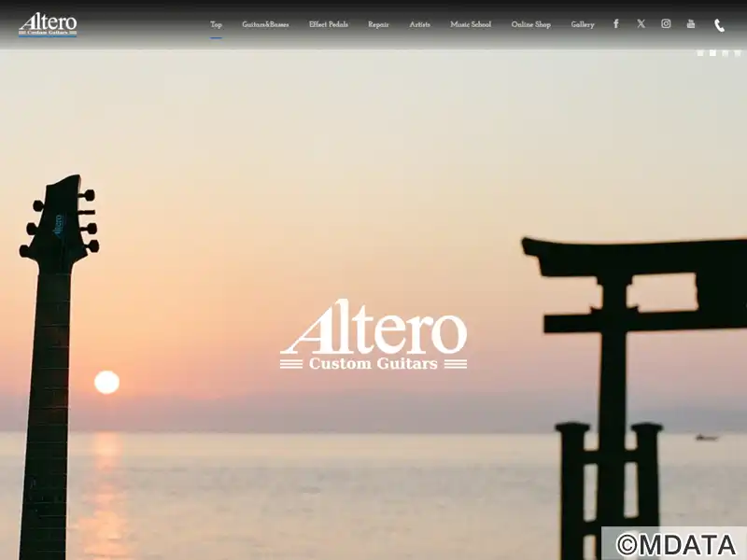Open the X (Twitter) icon
The height and width of the screenshot is (560, 747).
pyautogui.click(x=641, y=24)
